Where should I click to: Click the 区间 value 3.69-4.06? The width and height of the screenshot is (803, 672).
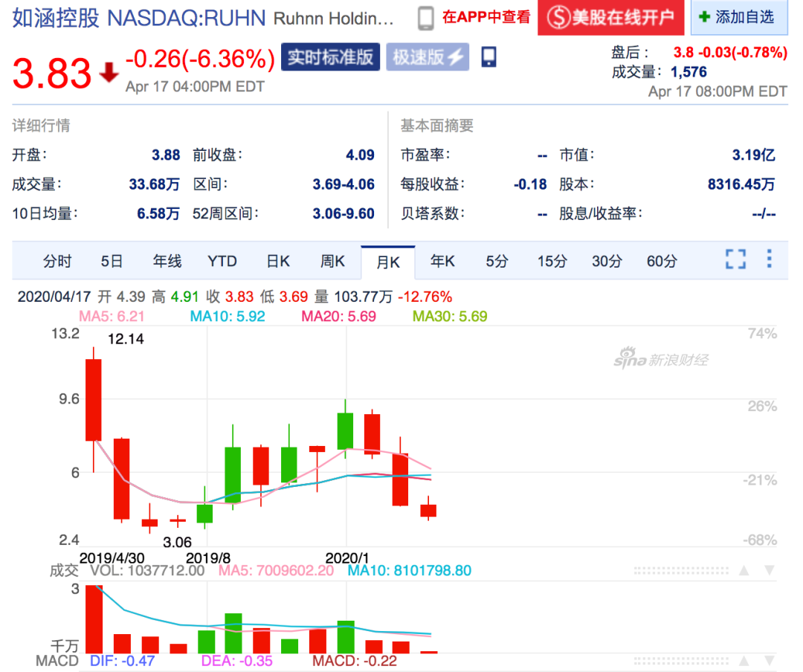coord(344,184)
